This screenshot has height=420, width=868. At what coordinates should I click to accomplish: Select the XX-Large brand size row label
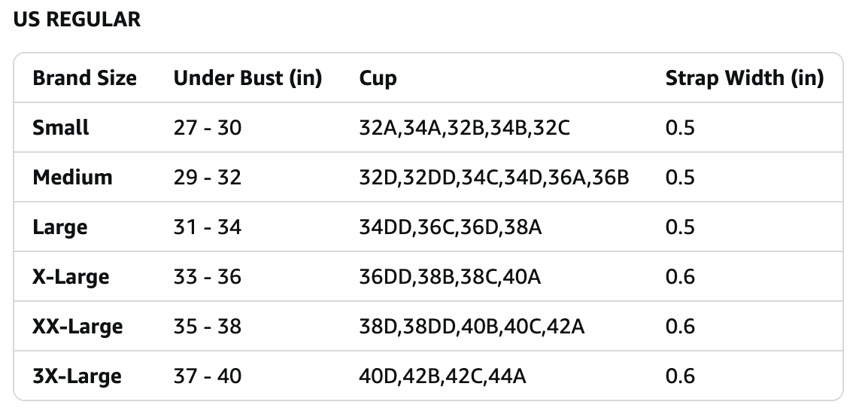[77, 327]
